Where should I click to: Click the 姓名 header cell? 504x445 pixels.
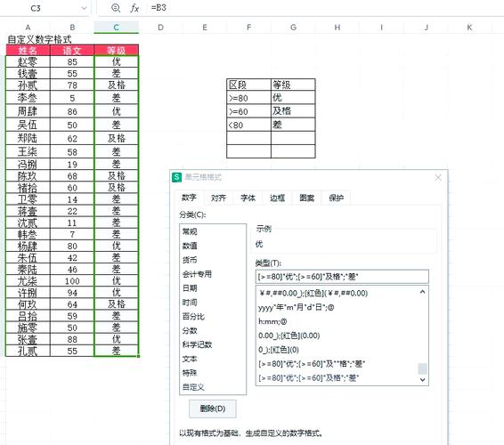click(28, 51)
